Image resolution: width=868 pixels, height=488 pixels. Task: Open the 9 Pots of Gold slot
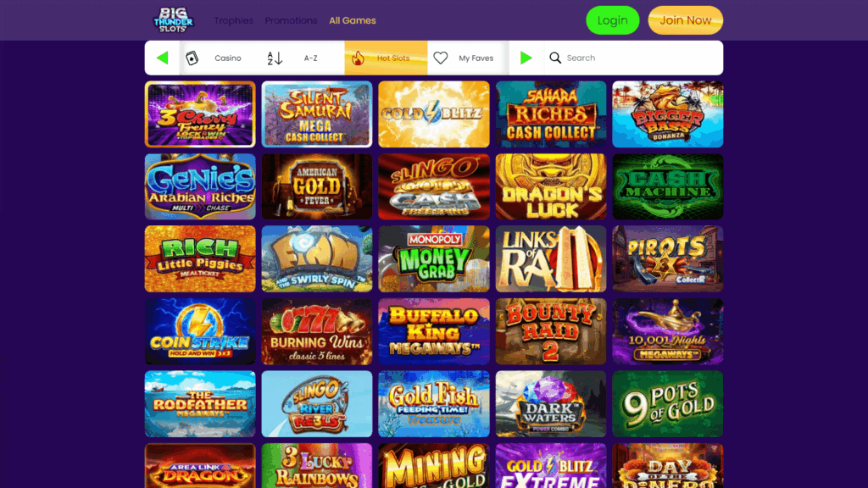[x=668, y=404]
